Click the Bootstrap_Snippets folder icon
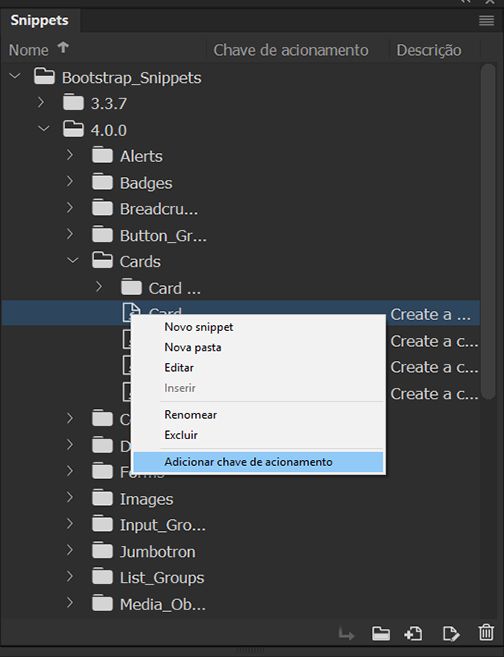The width and height of the screenshot is (504, 657). pyautogui.click(x=44, y=77)
